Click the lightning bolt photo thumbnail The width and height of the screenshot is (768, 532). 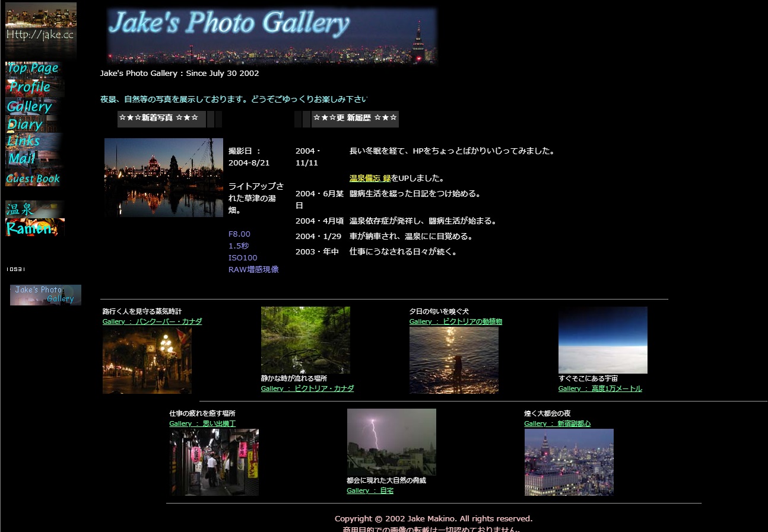[391, 441]
